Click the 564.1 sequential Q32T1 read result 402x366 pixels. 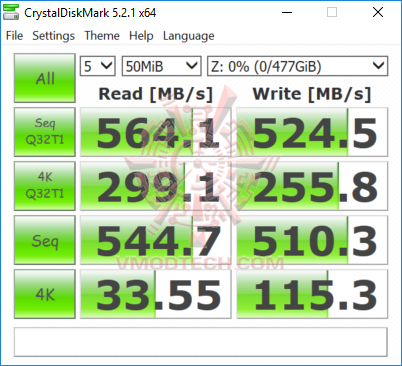(156, 132)
